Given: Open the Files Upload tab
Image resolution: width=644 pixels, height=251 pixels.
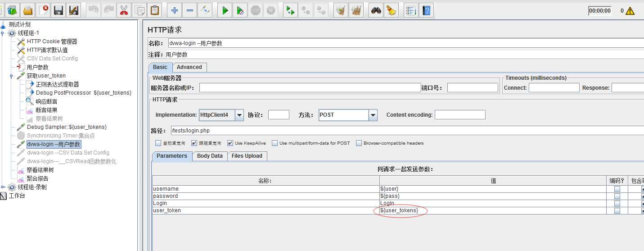Looking at the screenshot, I should (247, 156).
